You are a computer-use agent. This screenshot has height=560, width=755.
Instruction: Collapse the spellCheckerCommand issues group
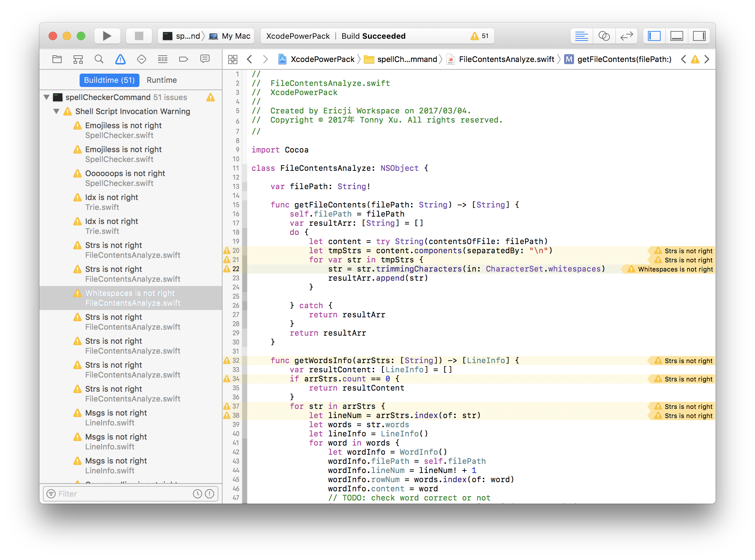pyautogui.click(x=46, y=97)
